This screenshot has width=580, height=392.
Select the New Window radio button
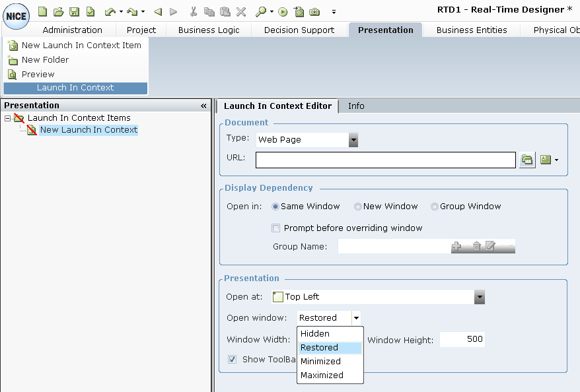point(358,207)
